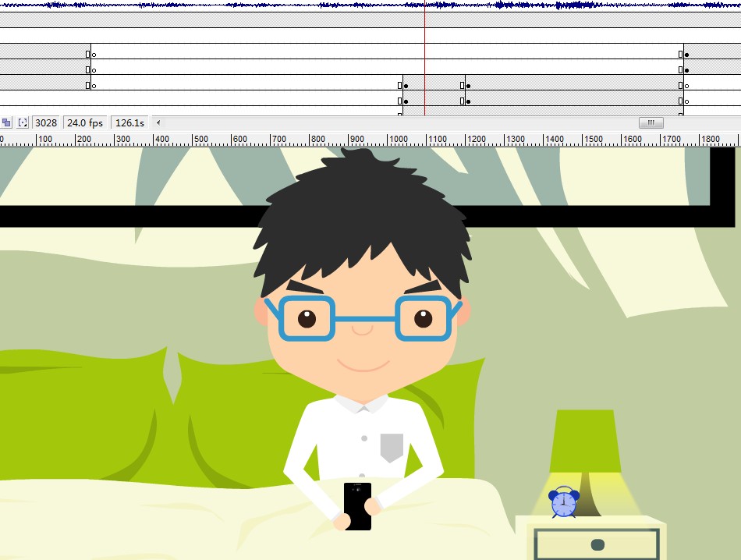Click the Edit Multiple Frames icon
741x560 pixels.
tap(6, 122)
